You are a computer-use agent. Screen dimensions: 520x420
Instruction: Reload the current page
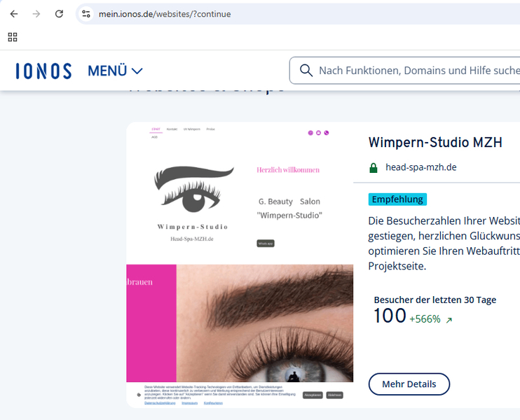coord(59,14)
